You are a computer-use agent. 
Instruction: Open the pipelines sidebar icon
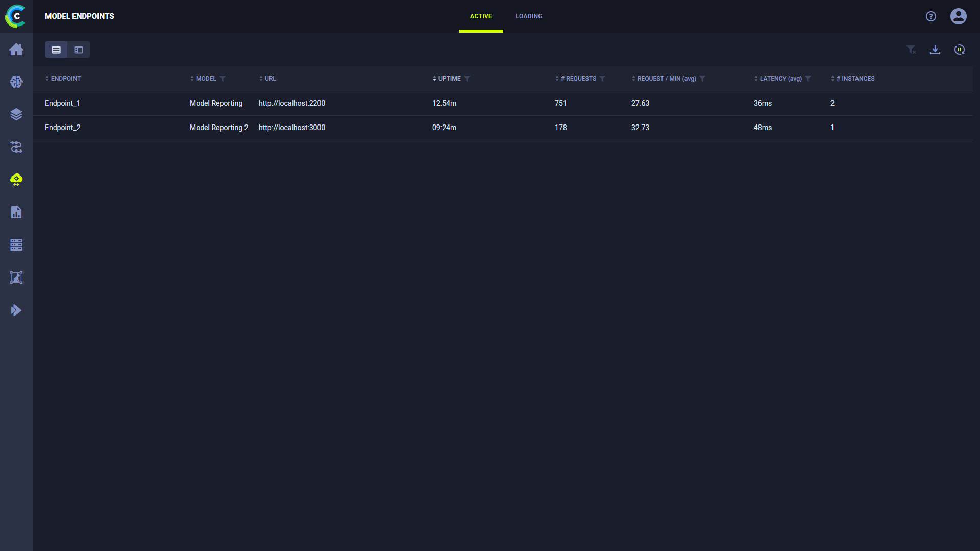[16, 147]
